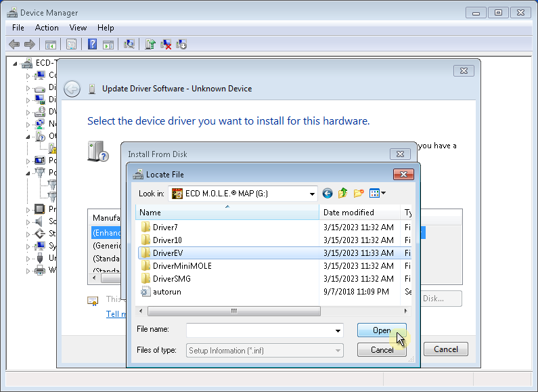538x392 pixels.
Task: Click the printer icon tree item
Action: tap(40, 270)
